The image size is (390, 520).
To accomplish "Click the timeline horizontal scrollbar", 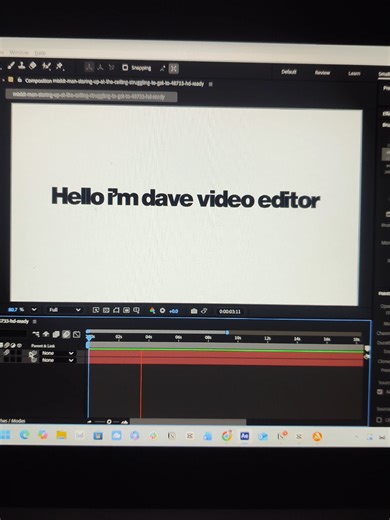I will click(188, 422).
